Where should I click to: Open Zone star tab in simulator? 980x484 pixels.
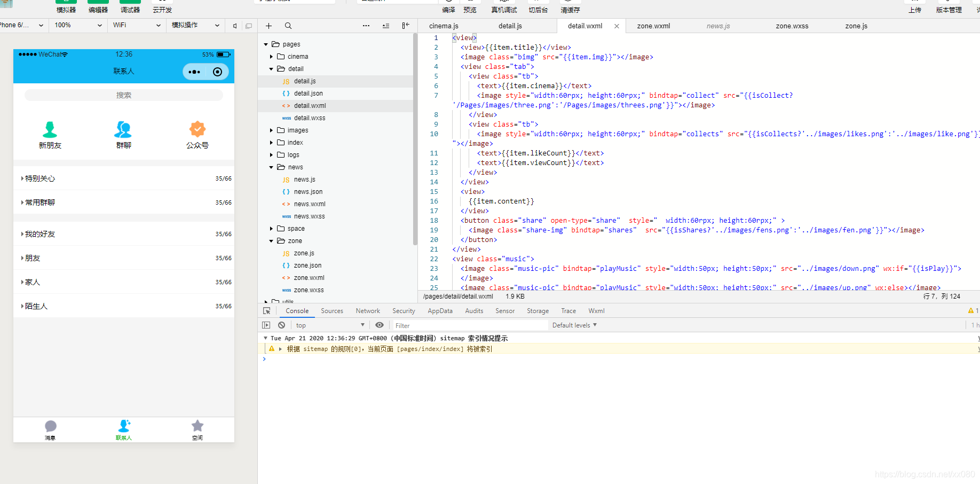pos(197,430)
